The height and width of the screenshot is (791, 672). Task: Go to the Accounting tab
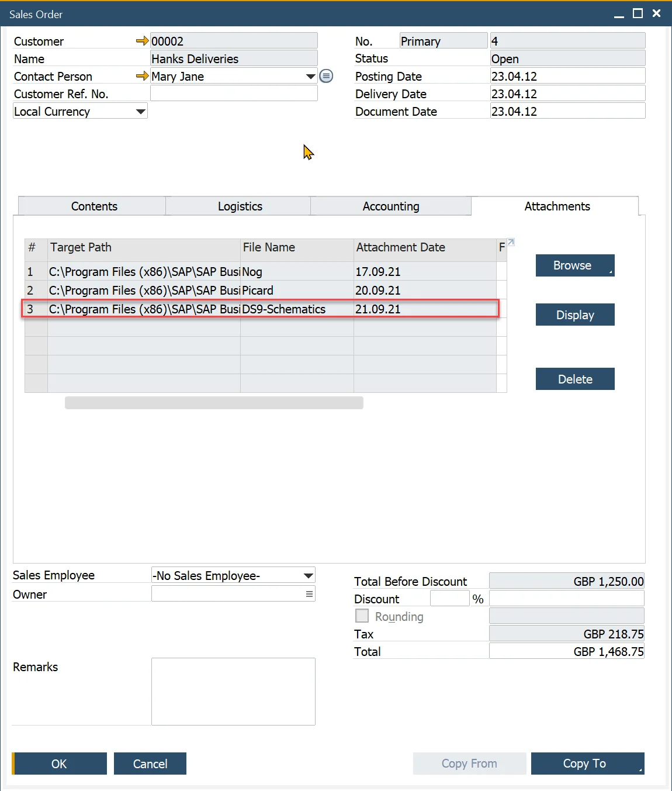390,206
